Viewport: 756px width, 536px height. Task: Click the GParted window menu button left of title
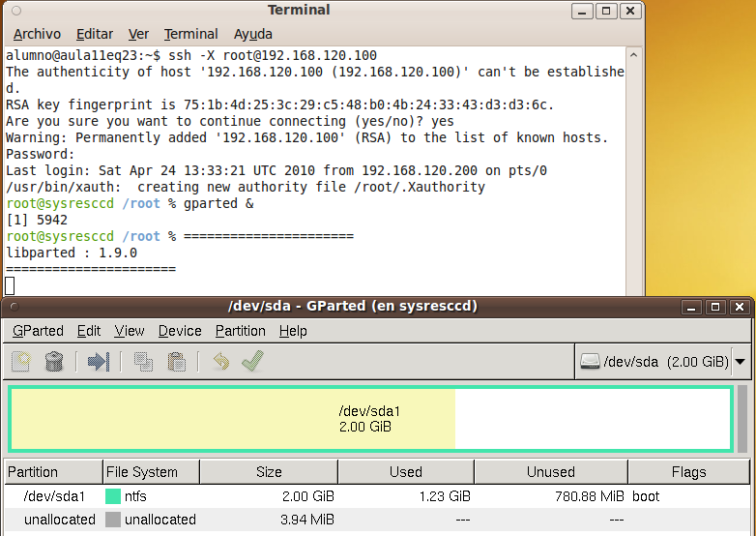15,307
